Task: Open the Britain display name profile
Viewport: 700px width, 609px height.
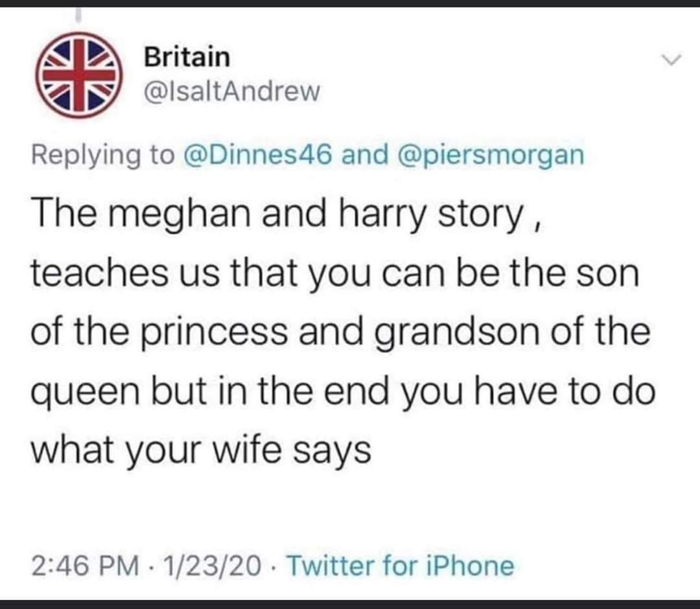Action: tap(187, 57)
